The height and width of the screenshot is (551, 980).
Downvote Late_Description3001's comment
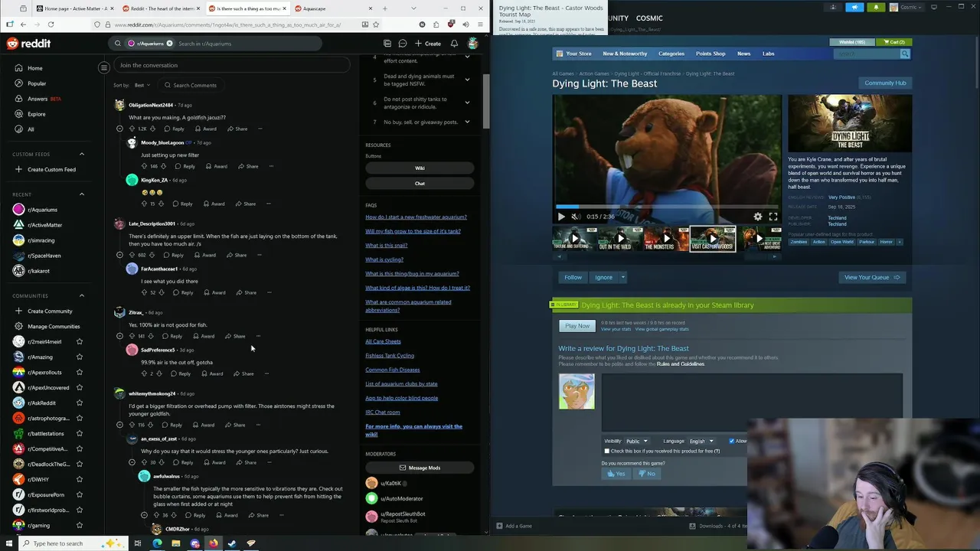point(152,255)
